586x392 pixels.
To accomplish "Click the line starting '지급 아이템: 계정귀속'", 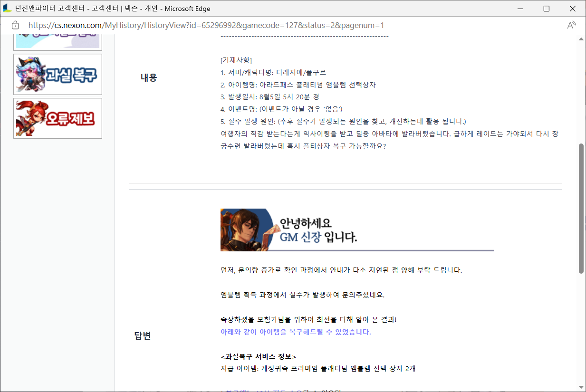I will (x=318, y=369).
